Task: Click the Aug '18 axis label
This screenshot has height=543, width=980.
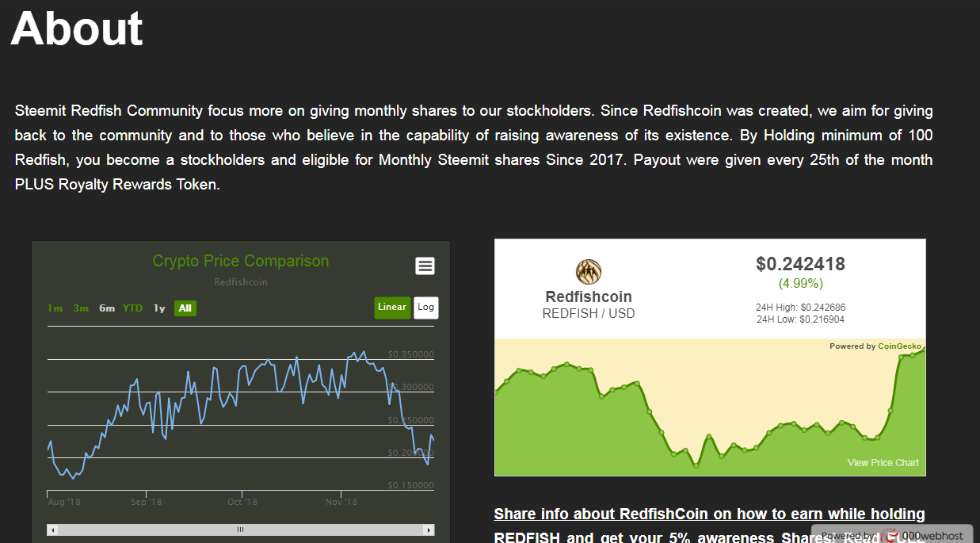Action: tap(64, 503)
